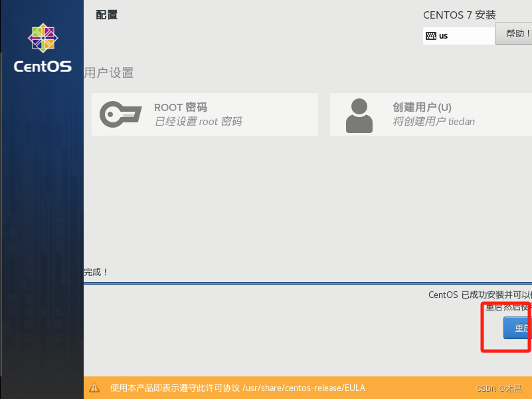Click the 将创建用户 tiedan status text
The height and width of the screenshot is (399, 532).
click(x=434, y=121)
